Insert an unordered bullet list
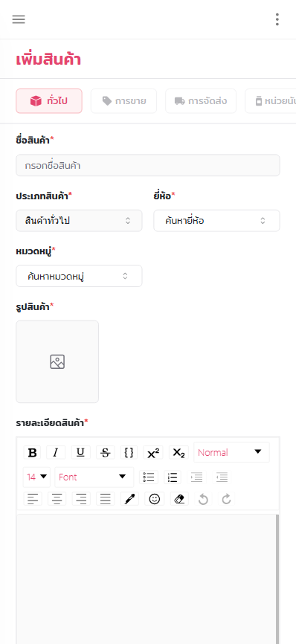The height and width of the screenshot is (644, 296). 149,477
